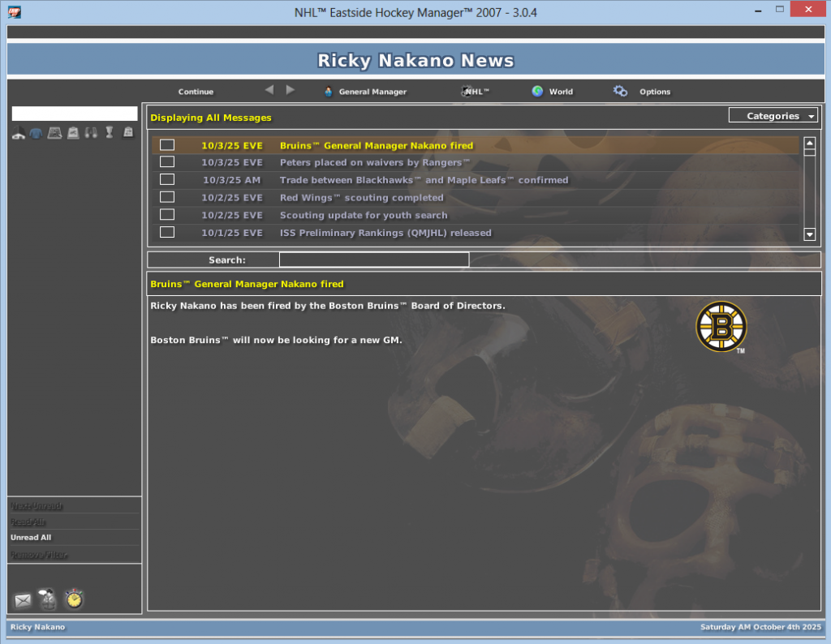Open the Categories dropdown
The image size is (831, 644).
click(x=773, y=115)
